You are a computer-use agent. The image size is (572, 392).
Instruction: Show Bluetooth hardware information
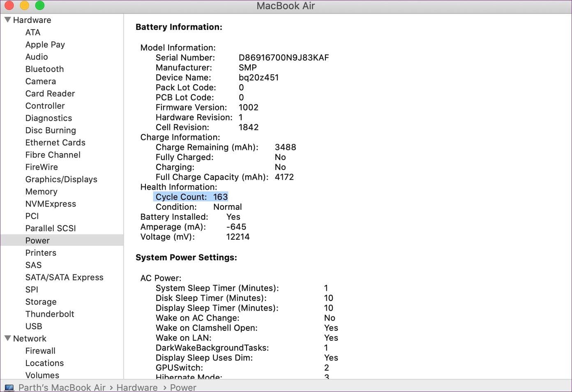pos(44,69)
